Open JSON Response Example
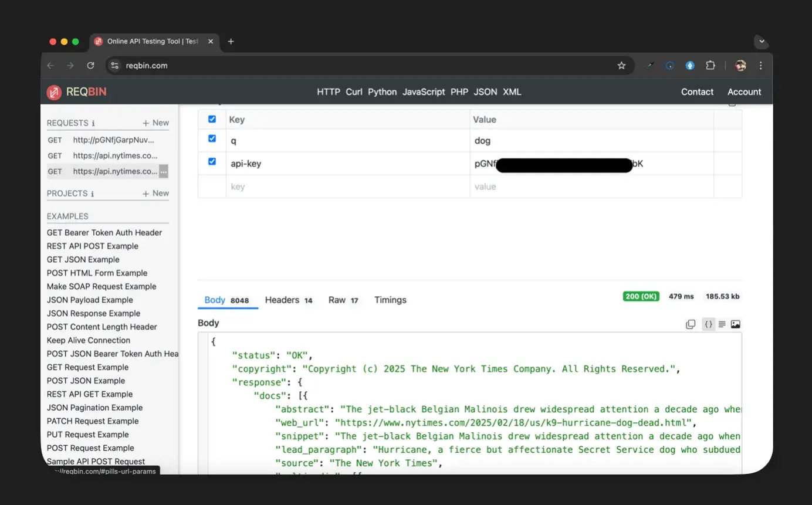Image resolution: width=812 pixels, height=505 pixels. [x=94, y=314]
